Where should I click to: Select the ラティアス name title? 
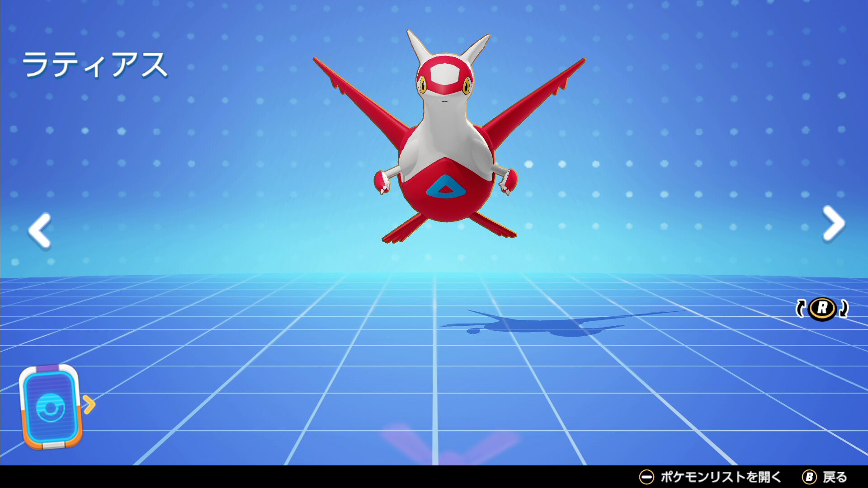[x=95, y=65]
